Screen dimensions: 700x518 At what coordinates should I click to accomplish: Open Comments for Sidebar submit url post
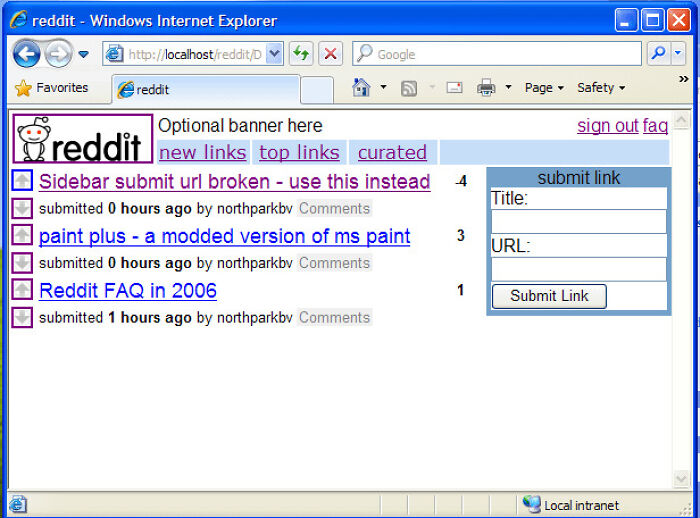[x=334, y=209]
